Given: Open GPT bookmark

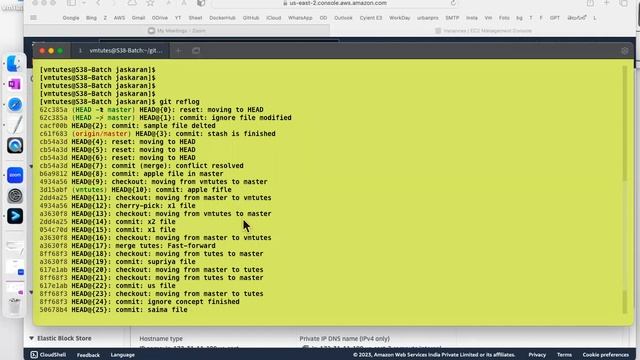Looking at the screenshot, I should [555, 18].
